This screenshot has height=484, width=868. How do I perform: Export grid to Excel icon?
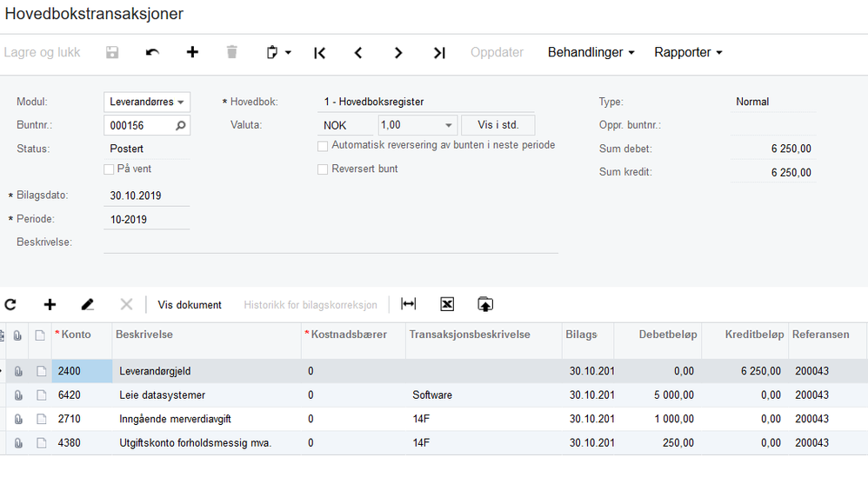447,304
